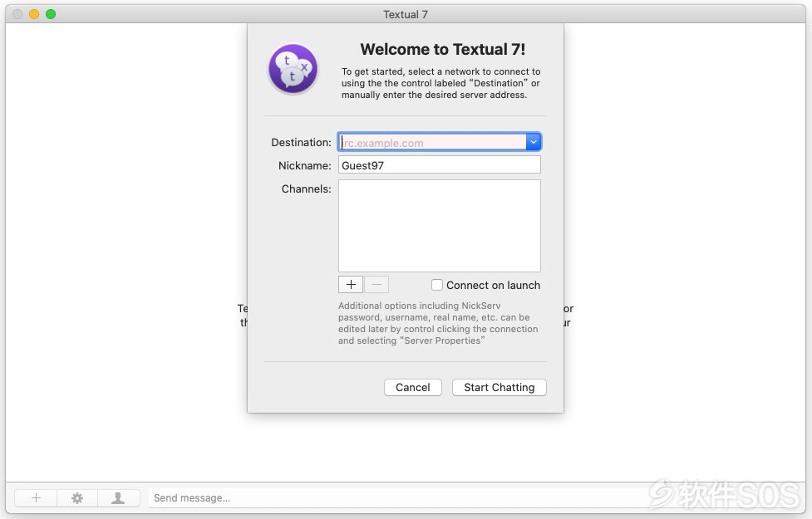Click the Textual app logo icon
This screenshot has height=519, width=812.
point(293,69)
